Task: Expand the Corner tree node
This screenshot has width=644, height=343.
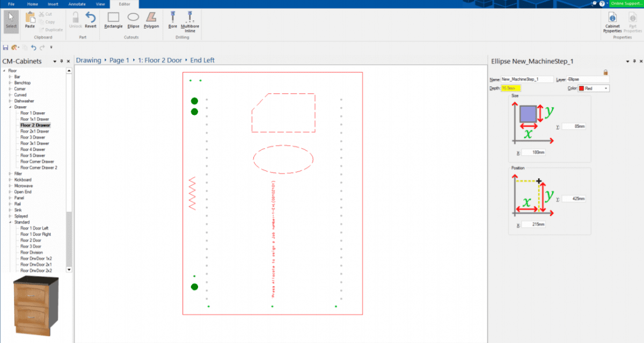Action: pyautogui.click(x=10, y=89)
